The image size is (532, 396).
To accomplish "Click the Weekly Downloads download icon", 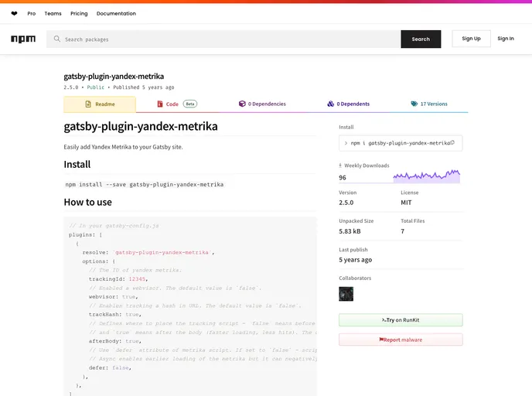I will pyautogui.click(x=340, y=166).
